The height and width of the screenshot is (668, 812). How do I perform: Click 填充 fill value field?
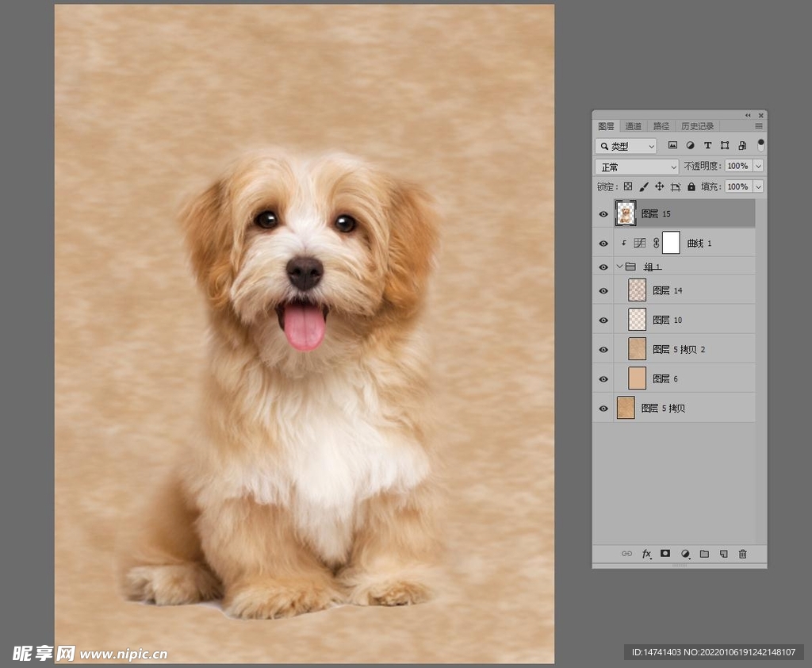pyautogui.click(x=738, y=186)
